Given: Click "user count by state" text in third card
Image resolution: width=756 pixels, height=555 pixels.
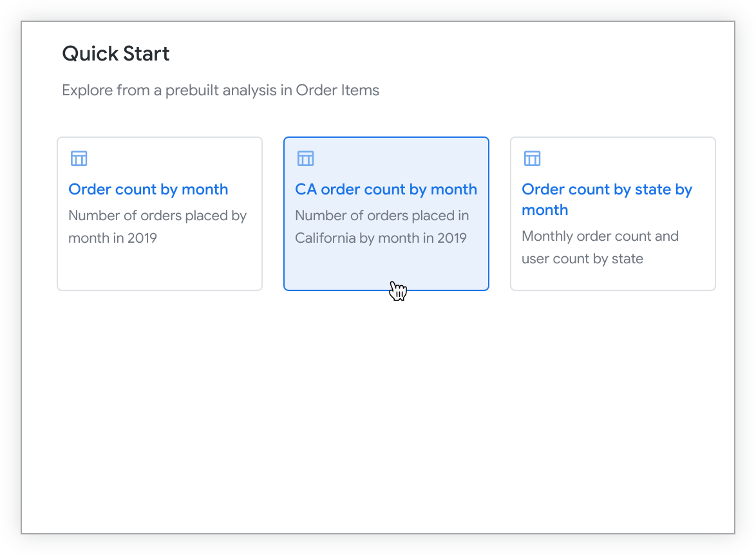Looking at the screenshot, I should coord(582,259).
